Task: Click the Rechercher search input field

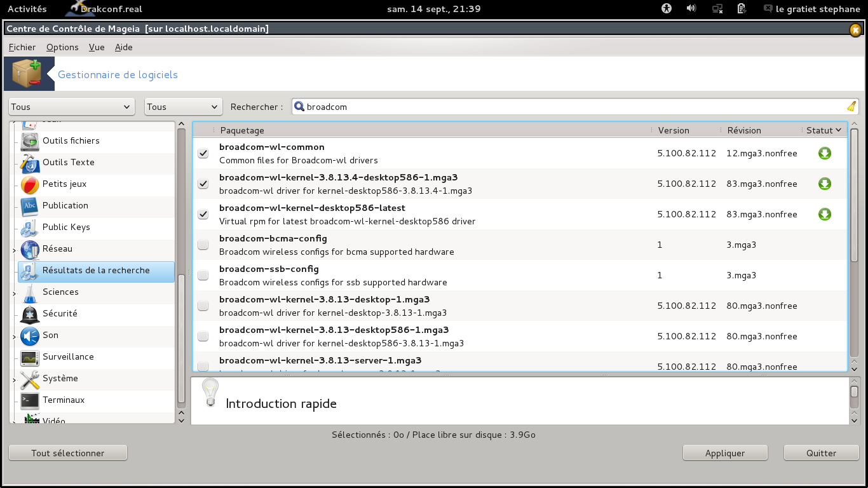Action: click(x=575, y=107)
